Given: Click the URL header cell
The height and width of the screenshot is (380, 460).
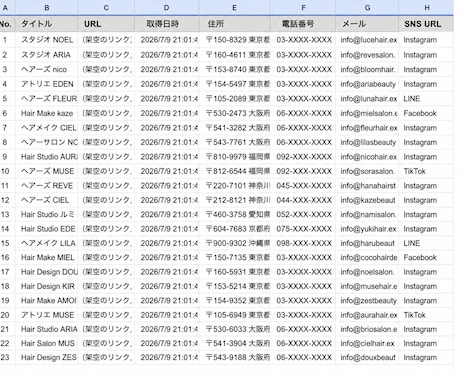Looking at the screenshot, I should point(106,24).
